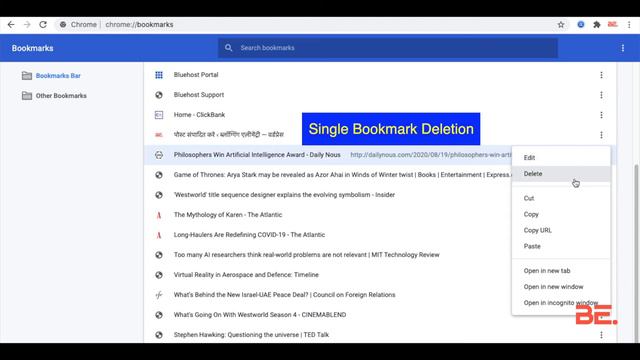Click the red BE extension icon in toolbar
Screen dimensions: 640x360
(612, 24)
